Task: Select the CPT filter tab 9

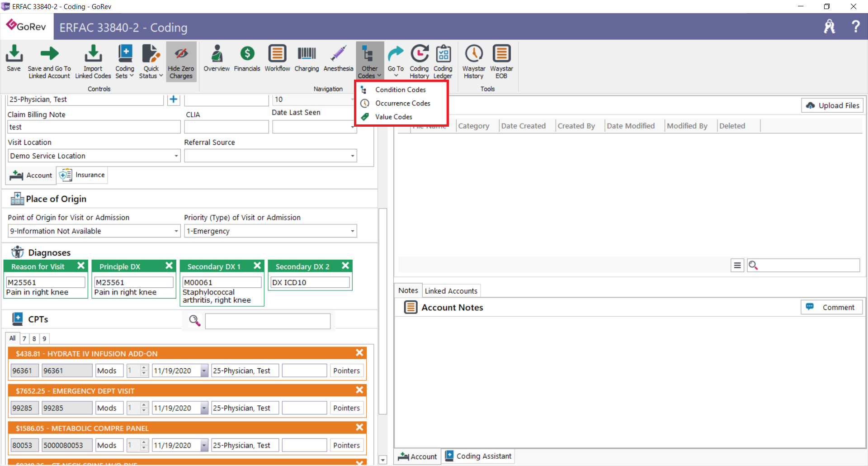Action: [44, 338]
